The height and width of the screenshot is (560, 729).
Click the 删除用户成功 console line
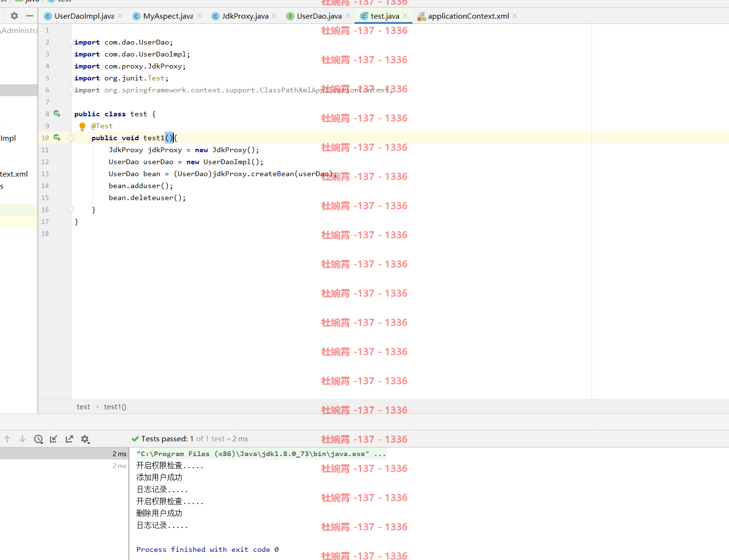(x=159, y=514)
